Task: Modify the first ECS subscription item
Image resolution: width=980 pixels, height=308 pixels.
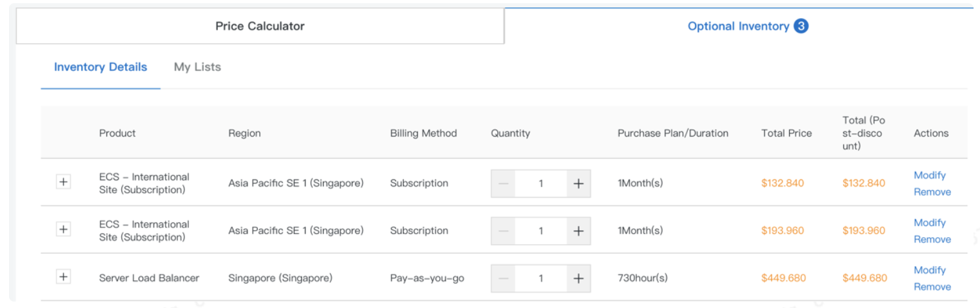Action: pyautogui.click(x=929, y=175)
